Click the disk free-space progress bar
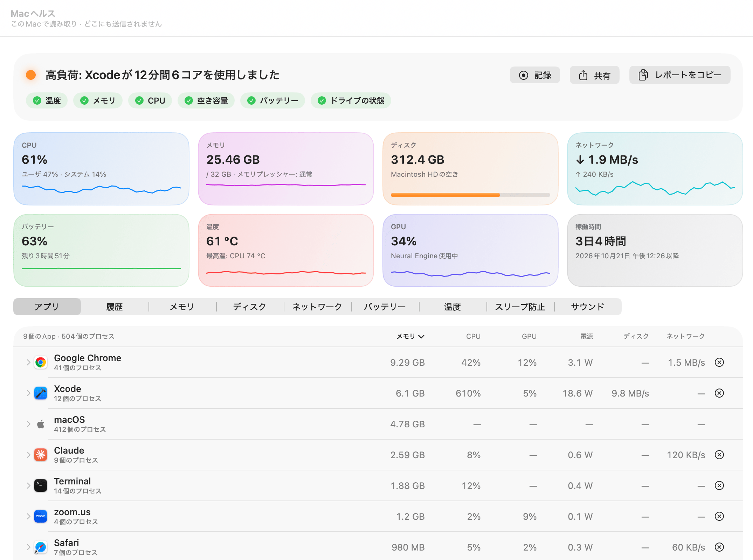Viewport: 753px width, 560px height. [x=470, y=195]
